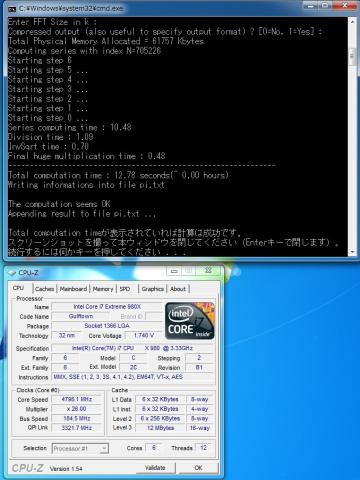Select the SPD tab
360x480 pixels.
[x=125, y=289]
